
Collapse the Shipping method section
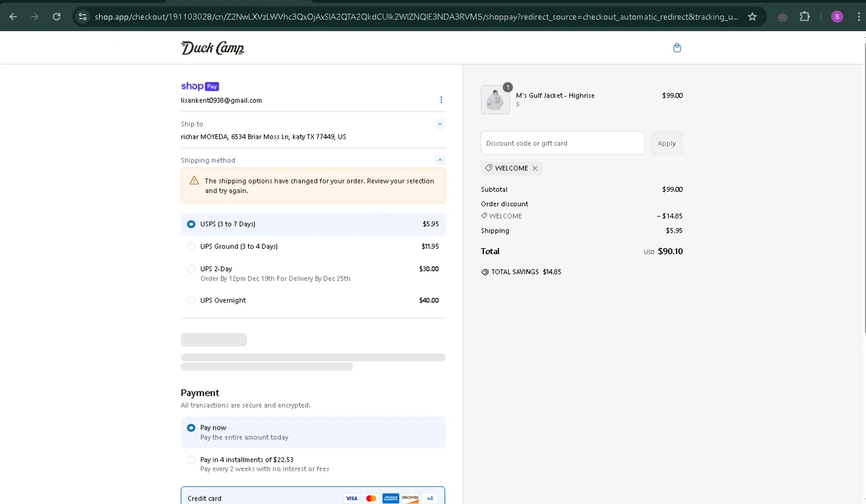click(440, 160)
